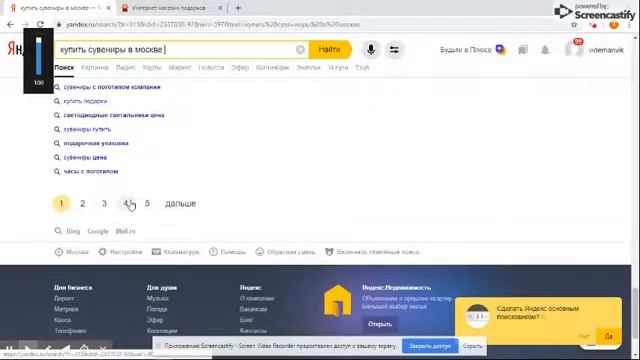640x360 pixels.
Task: Click the Закрыть доступ button
Action: click(x=430, y=346)
